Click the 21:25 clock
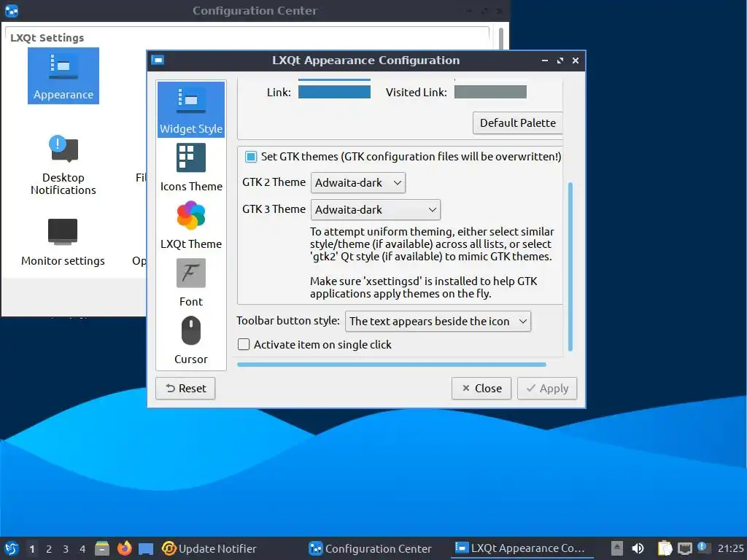This screenshot has height=560, width=747. pos(731,548)
